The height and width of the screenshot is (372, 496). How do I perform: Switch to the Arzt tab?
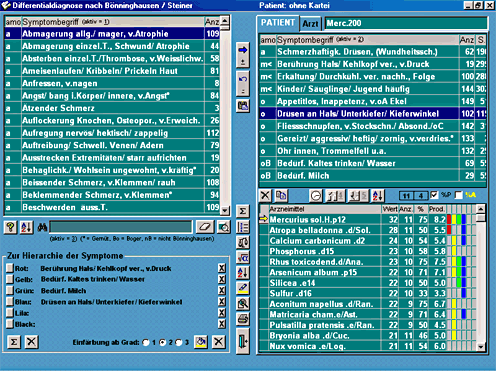(x=310, y=24)
